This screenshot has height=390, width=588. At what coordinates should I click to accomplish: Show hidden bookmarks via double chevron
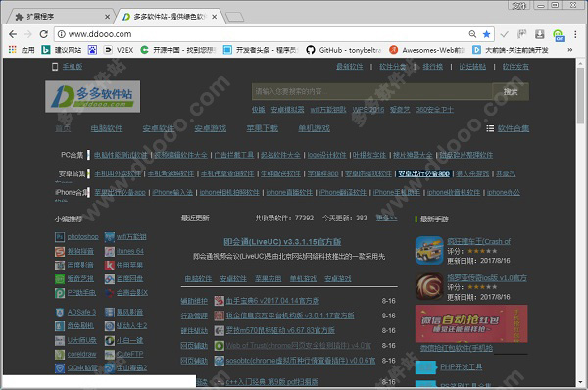point(570,50)
